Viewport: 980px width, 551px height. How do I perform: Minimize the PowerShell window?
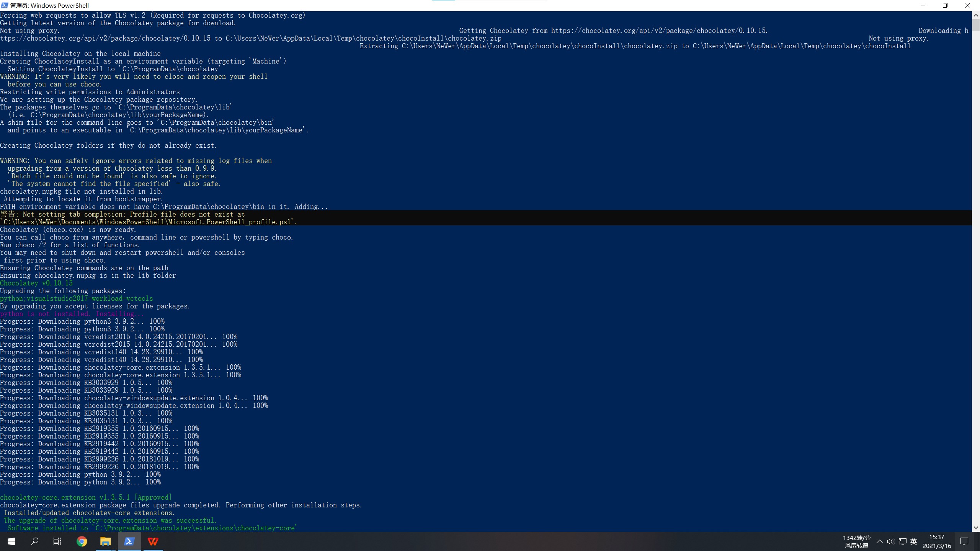point(923,5)
